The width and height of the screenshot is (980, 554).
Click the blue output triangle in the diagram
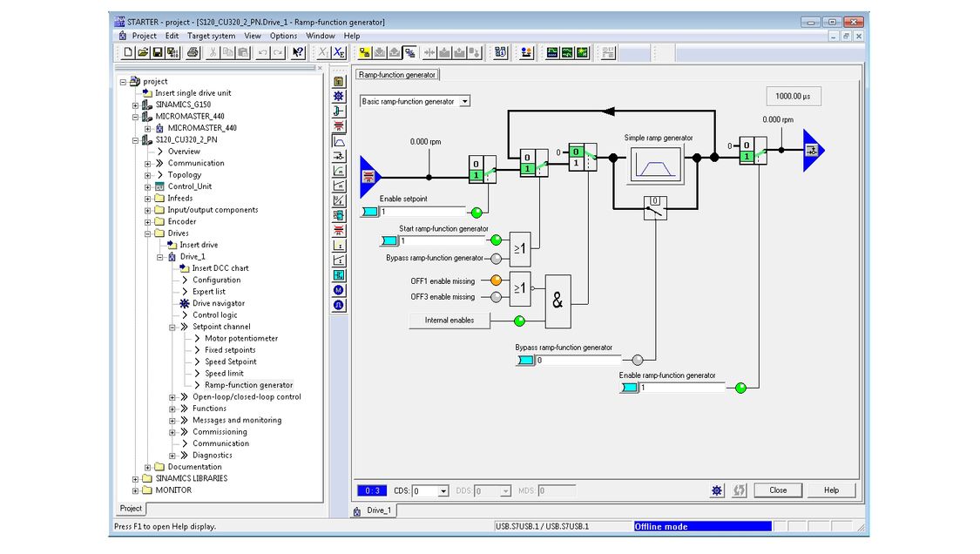coord(813,150)
